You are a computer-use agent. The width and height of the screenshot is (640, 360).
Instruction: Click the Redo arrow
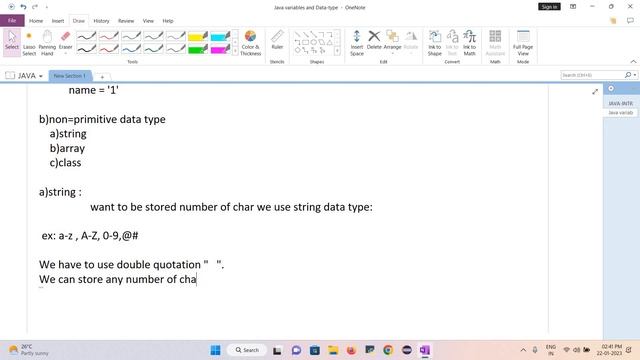[35, 7]
